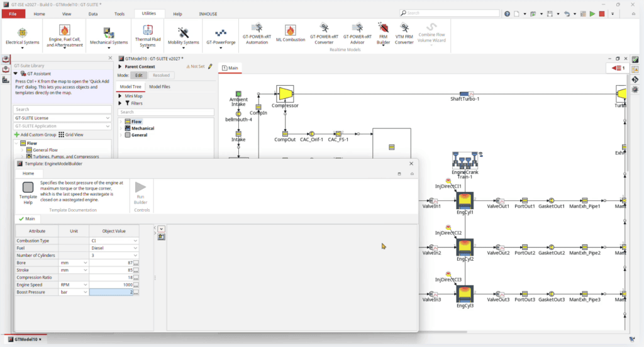
Task: Select Mechanical in model tree
Action: 143,128
